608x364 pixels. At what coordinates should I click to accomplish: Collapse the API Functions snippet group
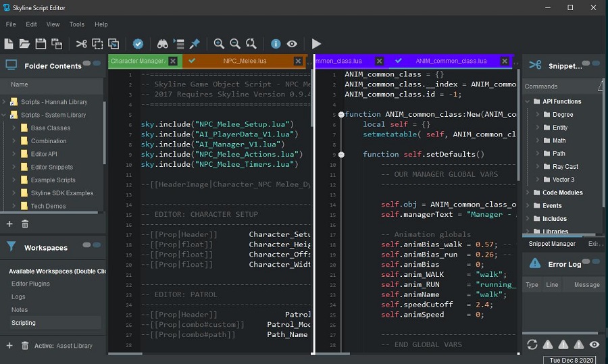[x=528, y=101]
